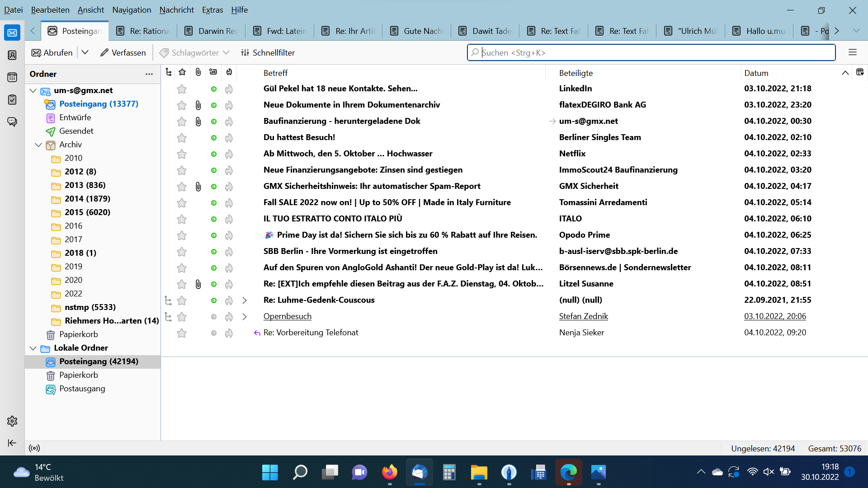Collapse the spaces toolbar with arrow icon
The image size is (868, 488).
[12, 443]
